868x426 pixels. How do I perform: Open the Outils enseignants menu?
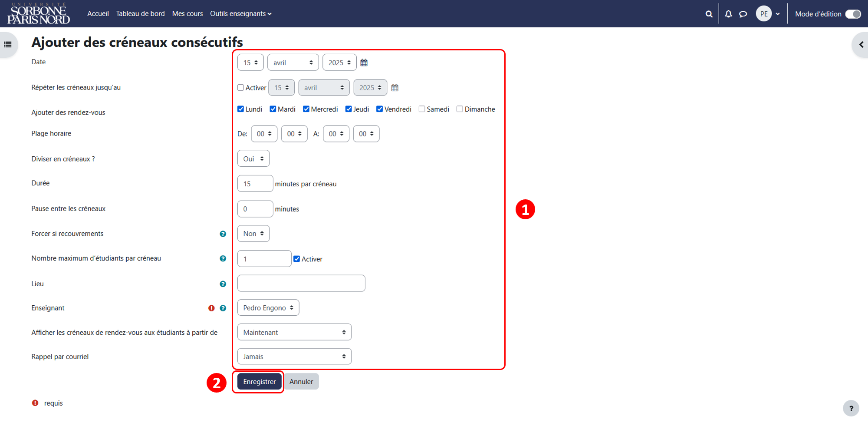241,14
